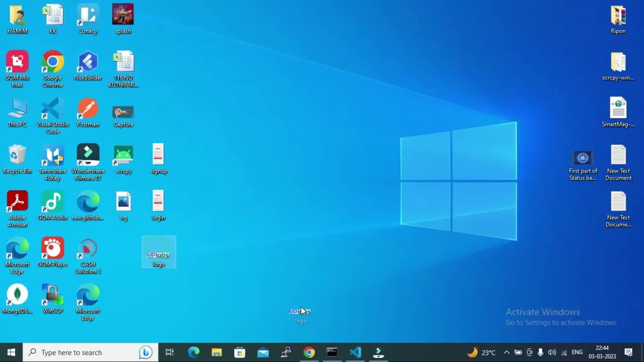Open the Wi-Fi network flyout
644x362 pixels.
(564, 352)
